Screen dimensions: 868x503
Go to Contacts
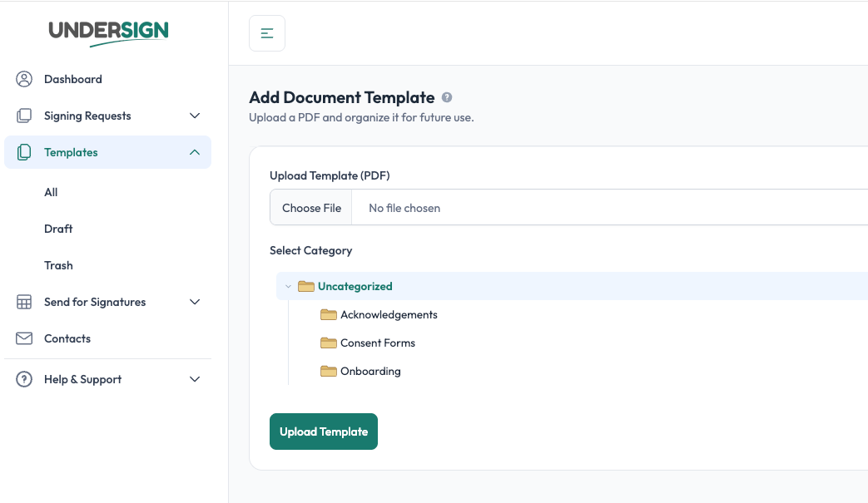107,338
